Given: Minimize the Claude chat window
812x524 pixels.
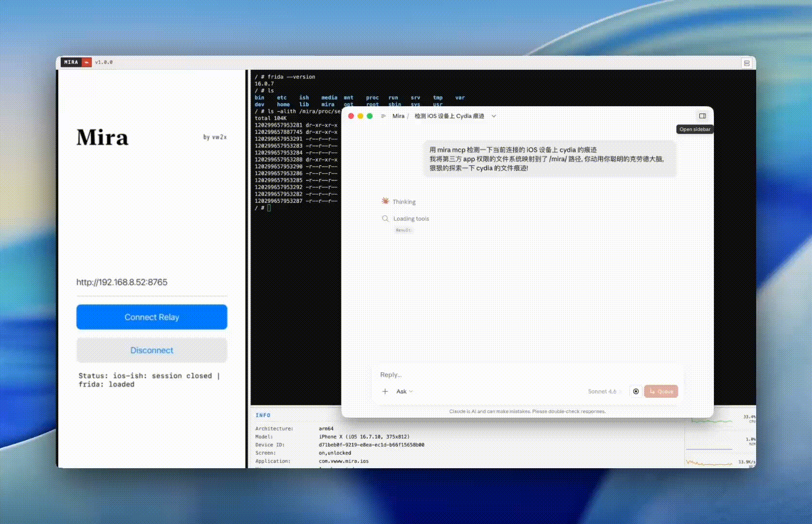Looking at the screenshot, I should (x=360, y=116).
